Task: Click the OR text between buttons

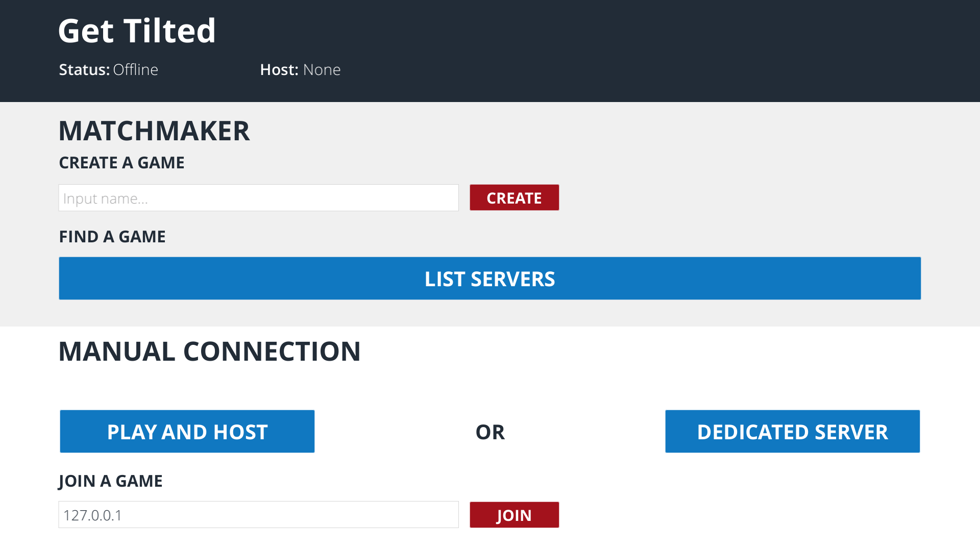Action: click(x=490, y=432)
